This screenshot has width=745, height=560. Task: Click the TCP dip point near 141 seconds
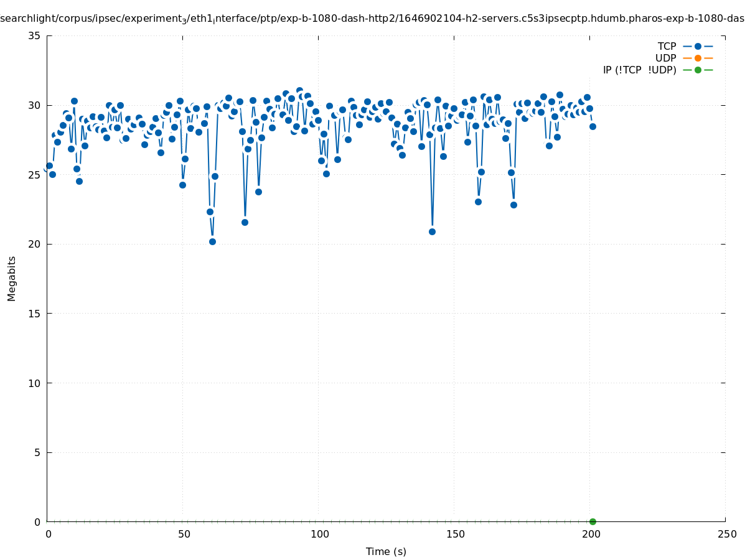[432, 231]
